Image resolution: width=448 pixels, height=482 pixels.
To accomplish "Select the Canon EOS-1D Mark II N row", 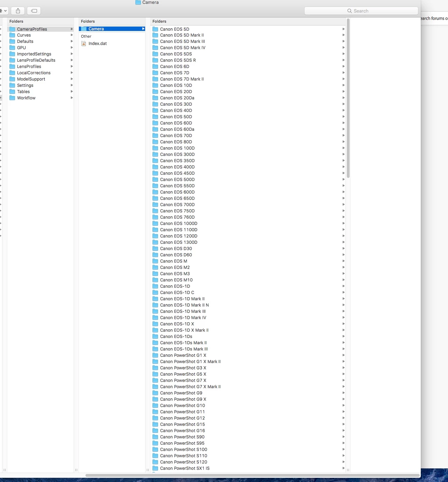I will point(248,305).
